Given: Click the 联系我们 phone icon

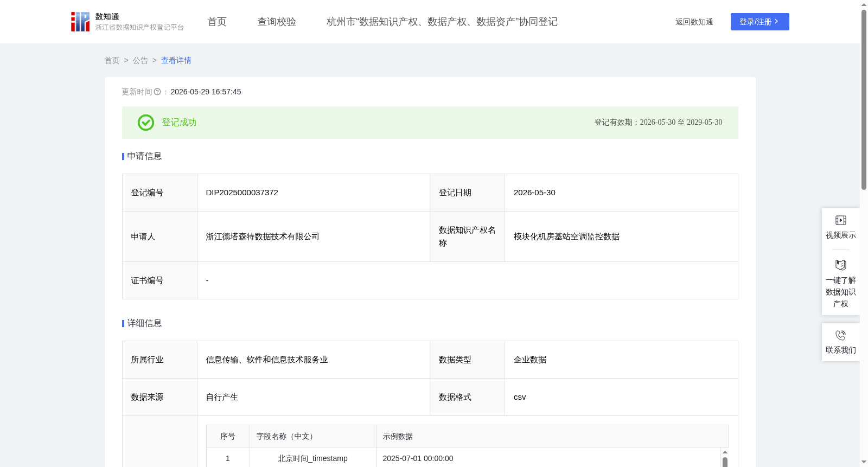Looking at the screenshot, I should [841, 335].
